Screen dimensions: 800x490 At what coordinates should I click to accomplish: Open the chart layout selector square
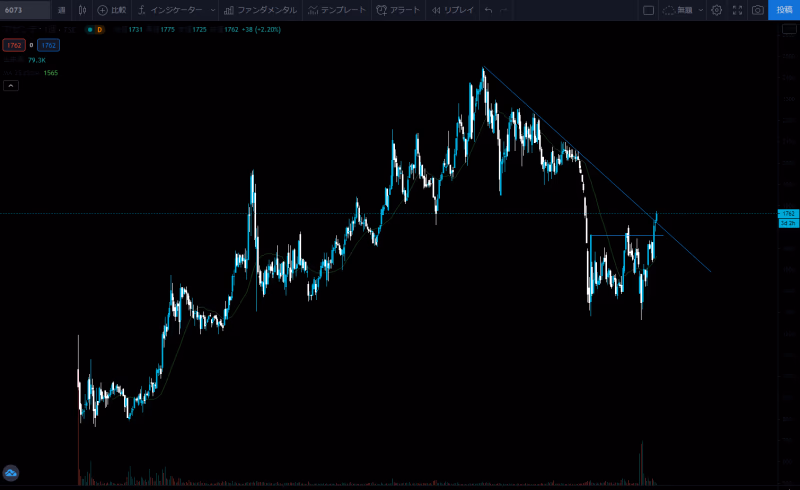[648, 10]
